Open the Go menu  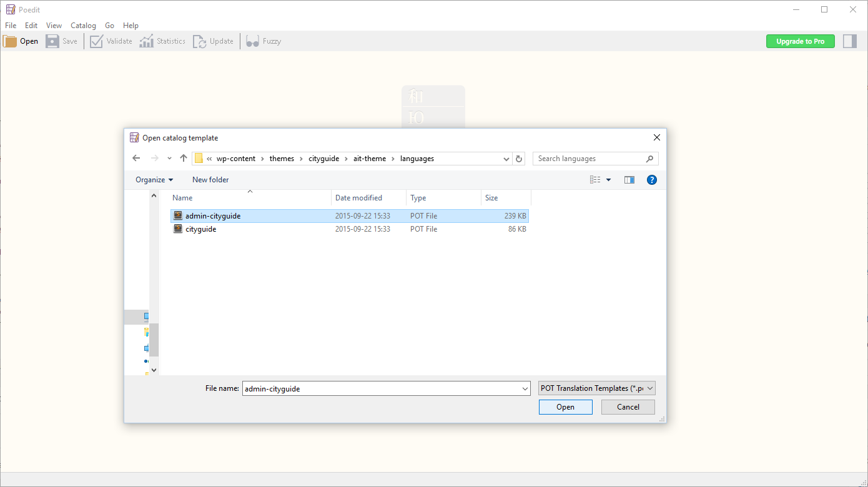click(109, 26)
